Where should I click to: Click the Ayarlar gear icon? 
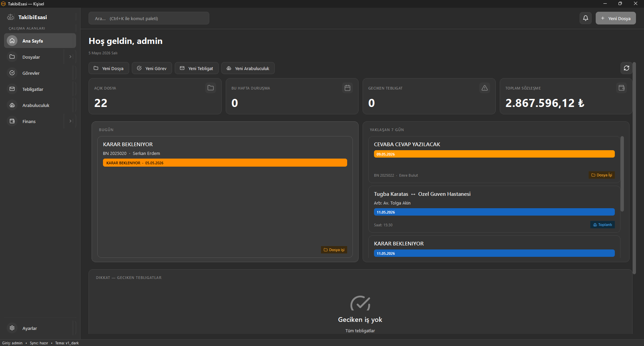point(12,328)
